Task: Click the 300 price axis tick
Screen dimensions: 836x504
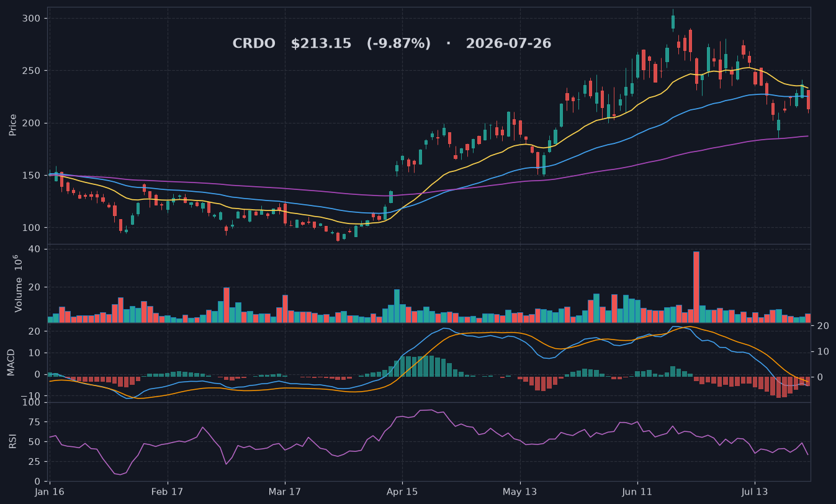Action: click(32, 19)
